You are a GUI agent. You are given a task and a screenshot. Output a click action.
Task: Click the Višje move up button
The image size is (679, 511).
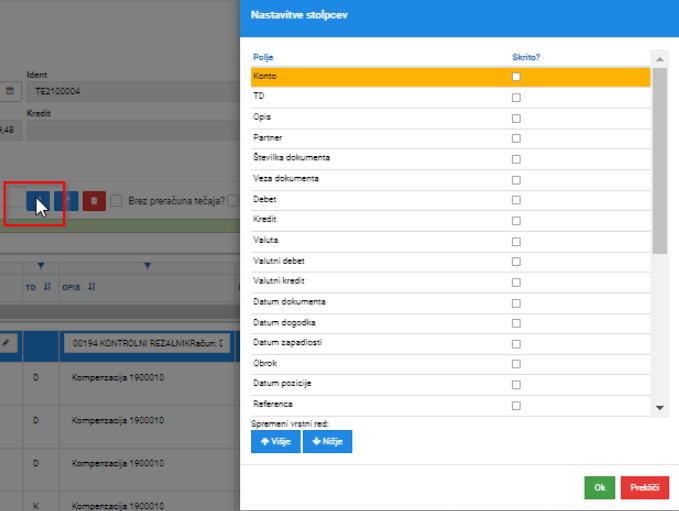(x=275, y=441)
